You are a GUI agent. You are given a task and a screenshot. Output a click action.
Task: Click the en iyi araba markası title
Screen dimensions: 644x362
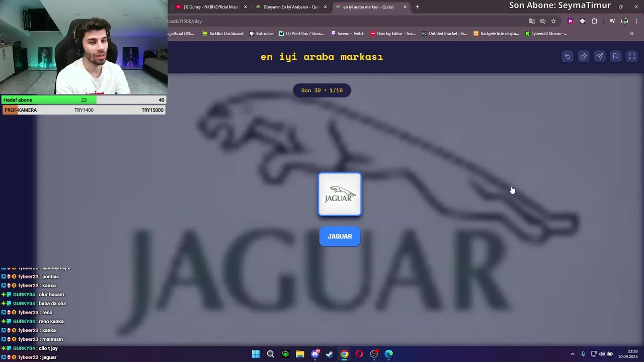pos(322,57)
